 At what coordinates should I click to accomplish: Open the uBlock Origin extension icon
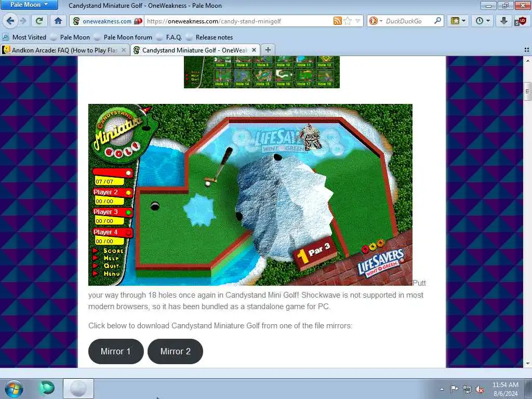coord(521,21)
